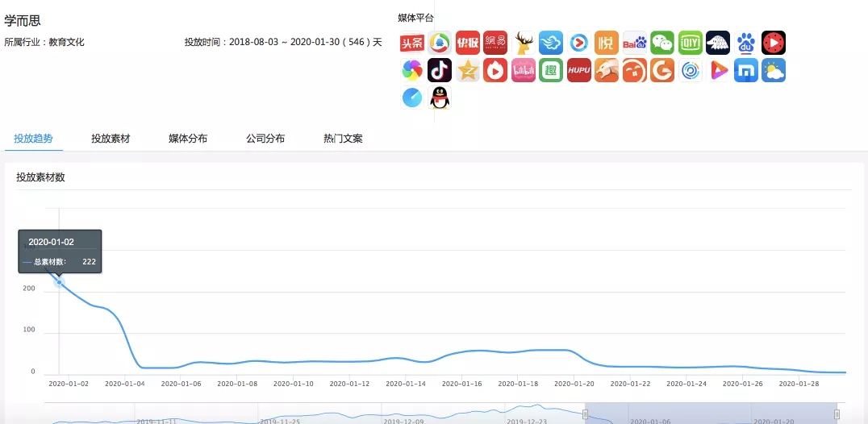868x424 pixels.
Task: Click the iQIYI media icon
Action: tap(690, 43)
